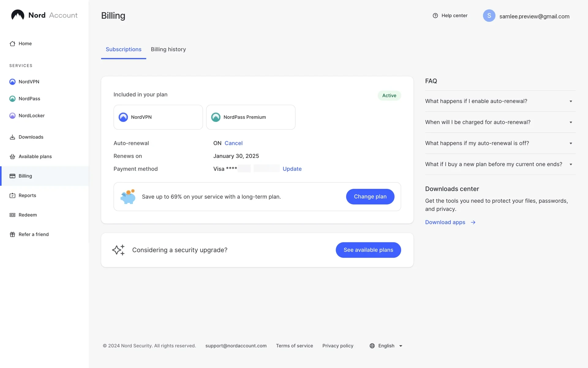Click the user avatar with letter S
Viewport: 588px width, 368px height.
click(x=489, y=16)
